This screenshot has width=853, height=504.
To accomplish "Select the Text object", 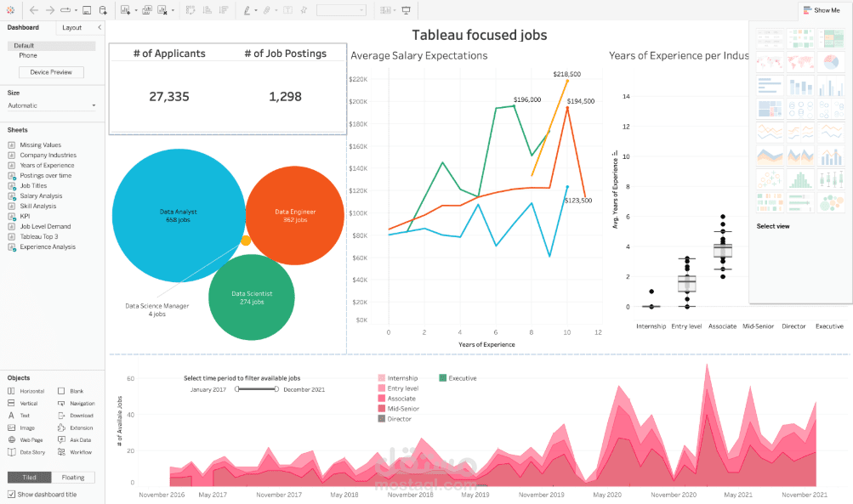I will click(x=19, y=416).
